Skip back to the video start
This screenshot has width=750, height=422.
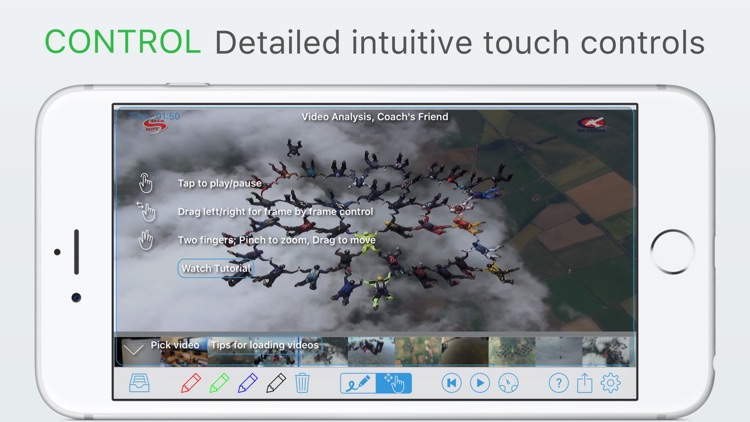[x=452, y=383]
